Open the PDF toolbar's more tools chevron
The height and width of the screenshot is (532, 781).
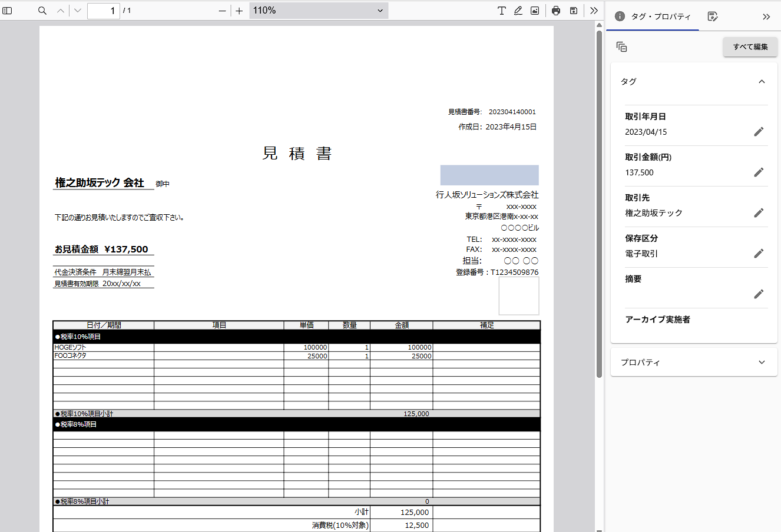coord(594,11)
